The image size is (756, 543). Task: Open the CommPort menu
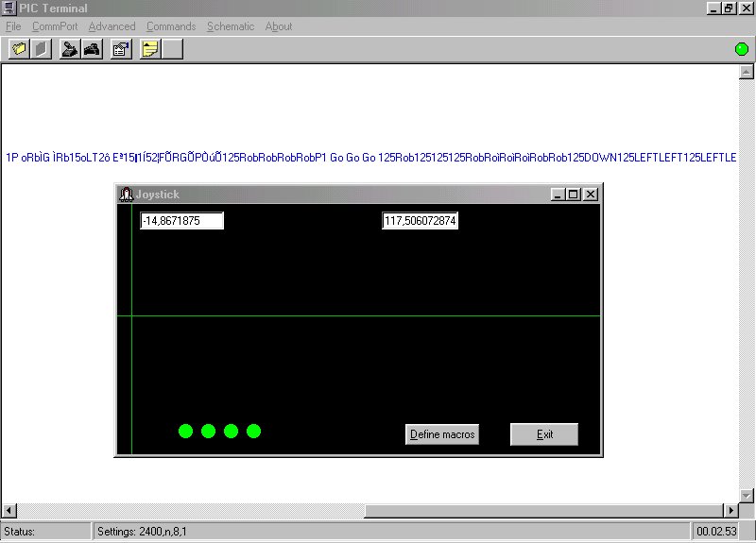[x=55, y=26]
